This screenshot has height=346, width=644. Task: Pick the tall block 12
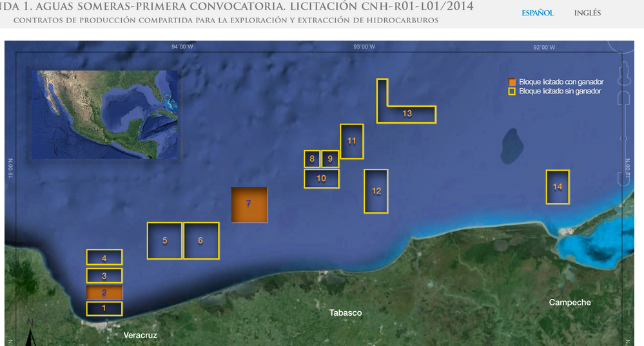pos(376,191)
